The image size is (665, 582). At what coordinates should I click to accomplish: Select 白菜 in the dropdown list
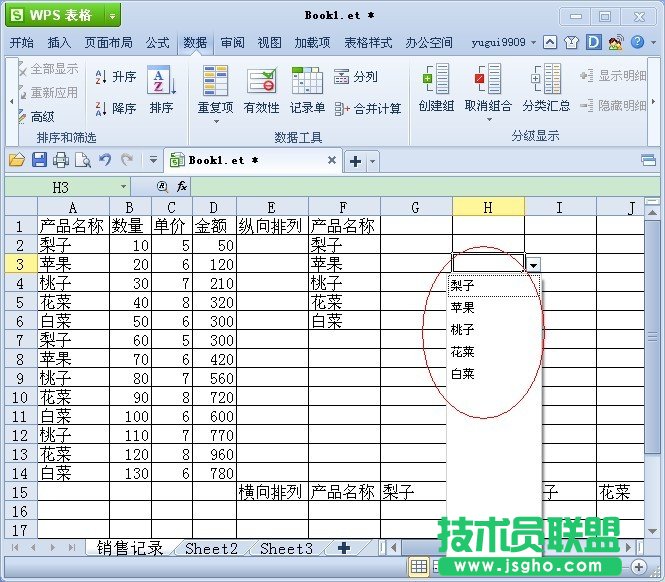pyautogui.click(x=494, y=374)
